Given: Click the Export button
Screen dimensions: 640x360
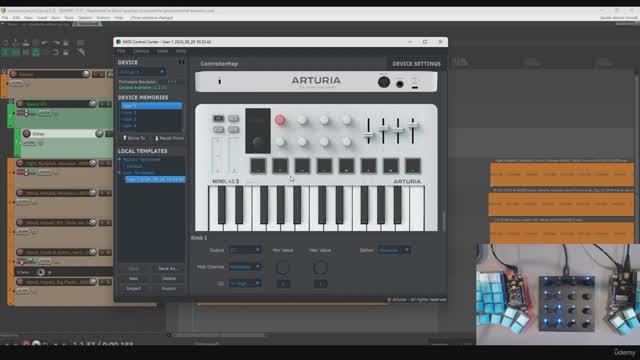Looking at the screenshot, I should (168, 289).
